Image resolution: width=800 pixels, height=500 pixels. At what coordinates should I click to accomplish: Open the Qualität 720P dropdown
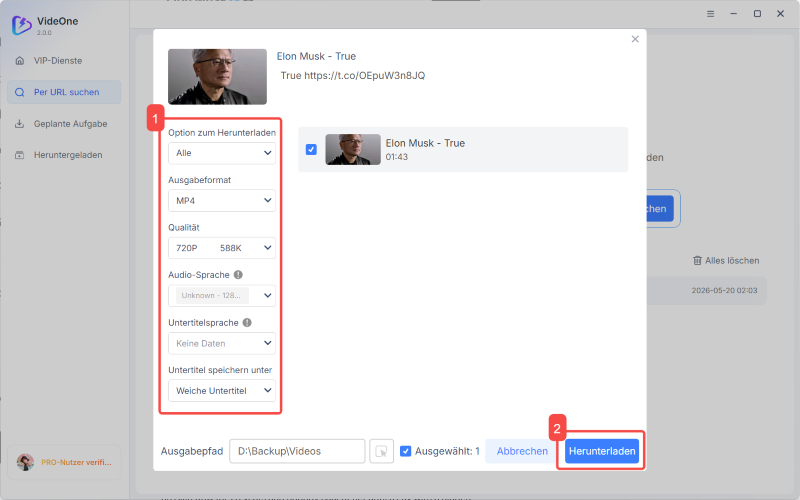[222, 248]
